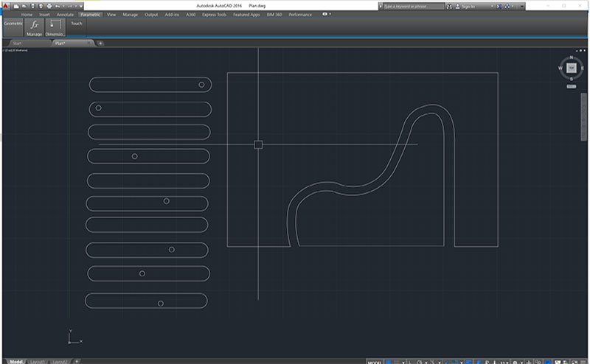
Task: Open the Home ribbon tab
Action: click(27, 15)
